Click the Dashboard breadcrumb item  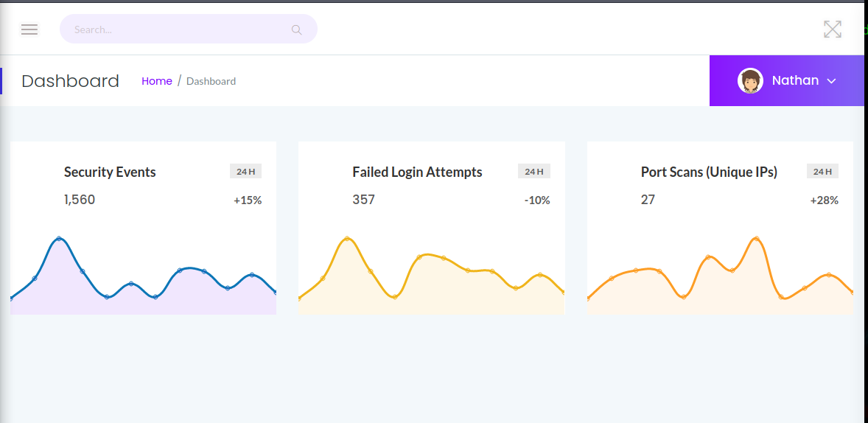211,81
